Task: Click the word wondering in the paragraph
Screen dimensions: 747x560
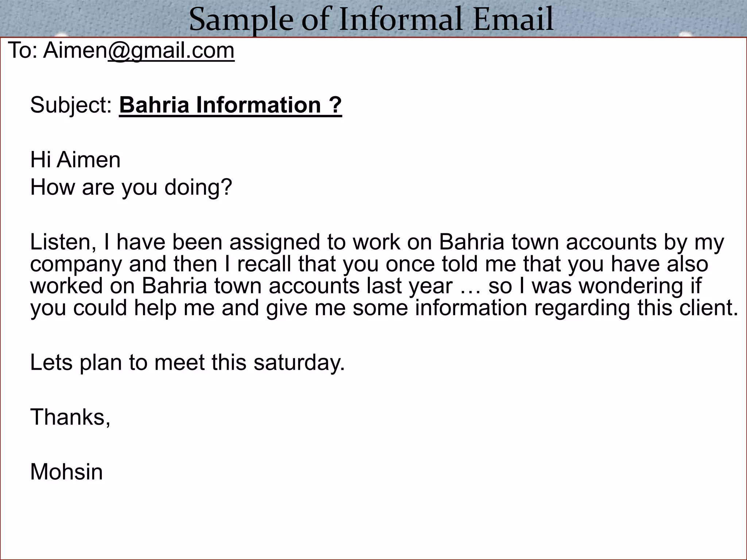Action: point(631,287)
